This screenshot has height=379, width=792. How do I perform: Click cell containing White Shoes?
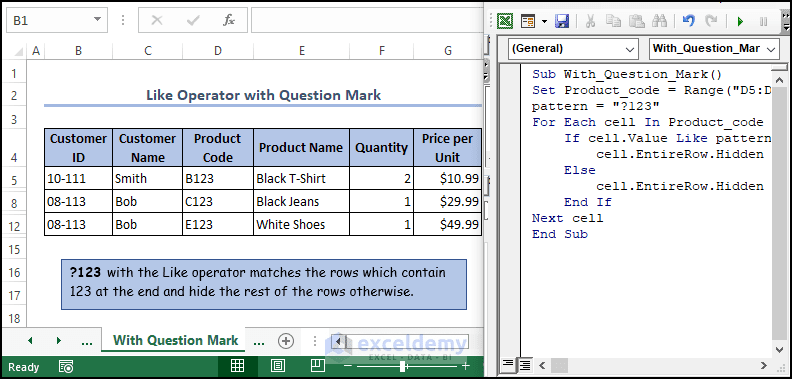301,224
